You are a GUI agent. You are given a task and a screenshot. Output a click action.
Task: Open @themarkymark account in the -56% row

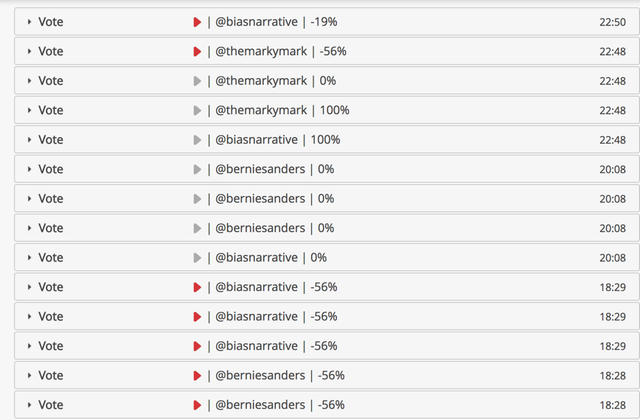[260, 51]
